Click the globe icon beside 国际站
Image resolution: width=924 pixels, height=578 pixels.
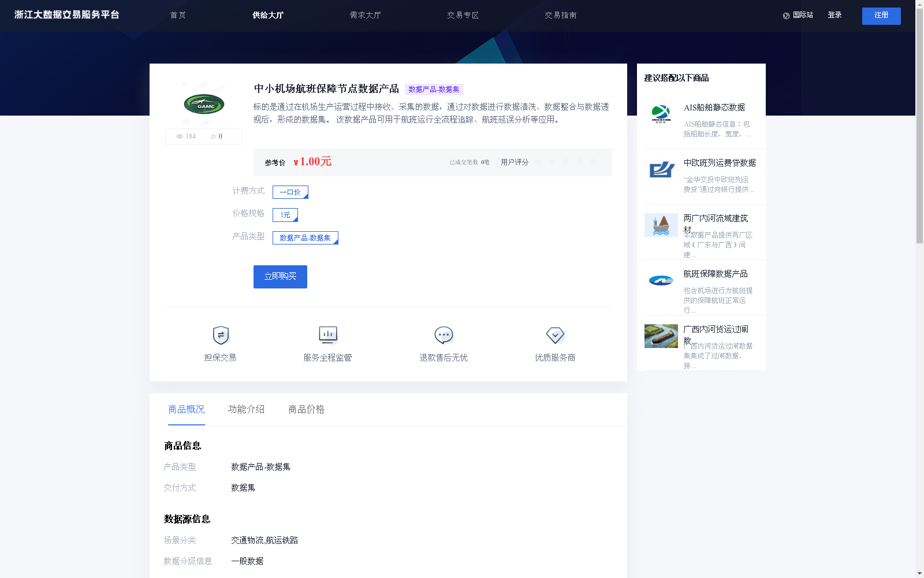coord(786,16)
